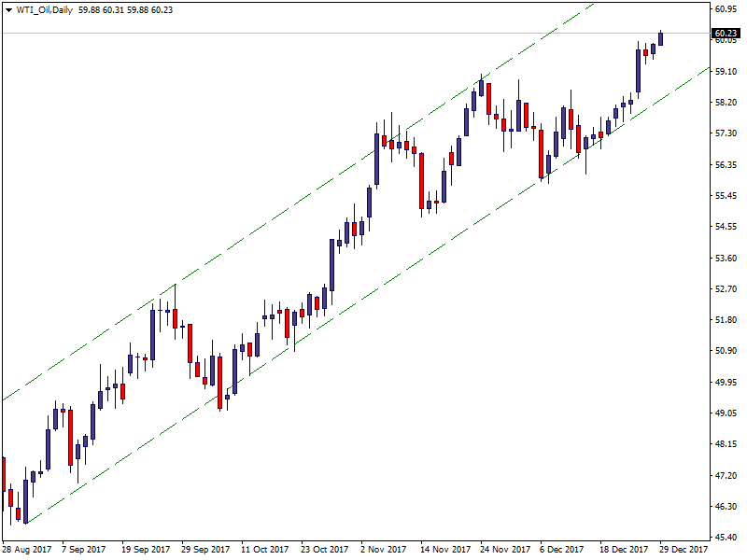This screenshot has width=747, height=560.
Task: Click the 50.90 price scale label
Action: point(726,351)
